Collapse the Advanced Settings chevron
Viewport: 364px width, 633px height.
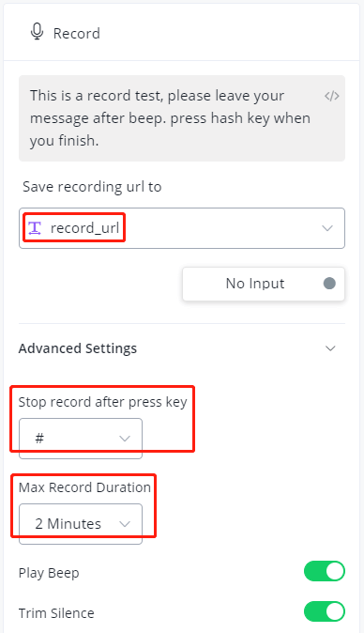point(330,348)
